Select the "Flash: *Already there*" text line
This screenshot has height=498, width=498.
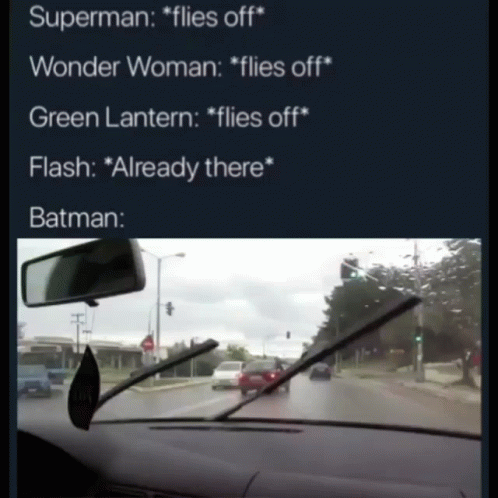pos(151,167)
